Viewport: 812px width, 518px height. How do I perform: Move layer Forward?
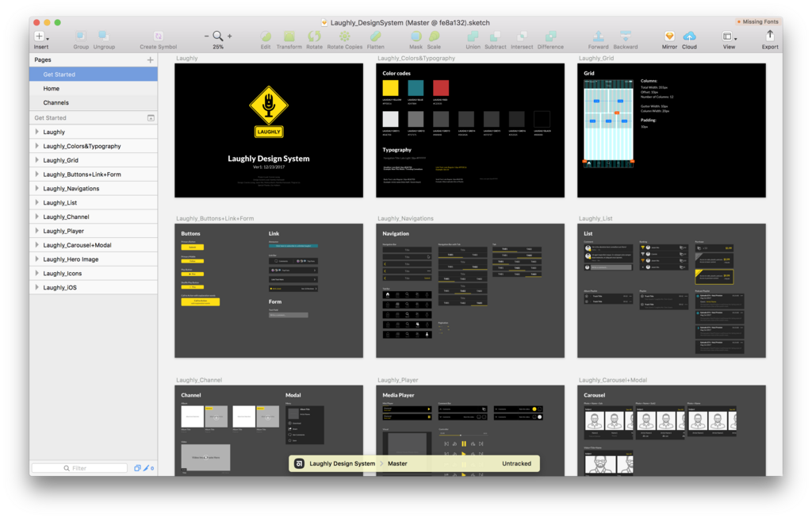pyautogui.click(x=598, y=36)
